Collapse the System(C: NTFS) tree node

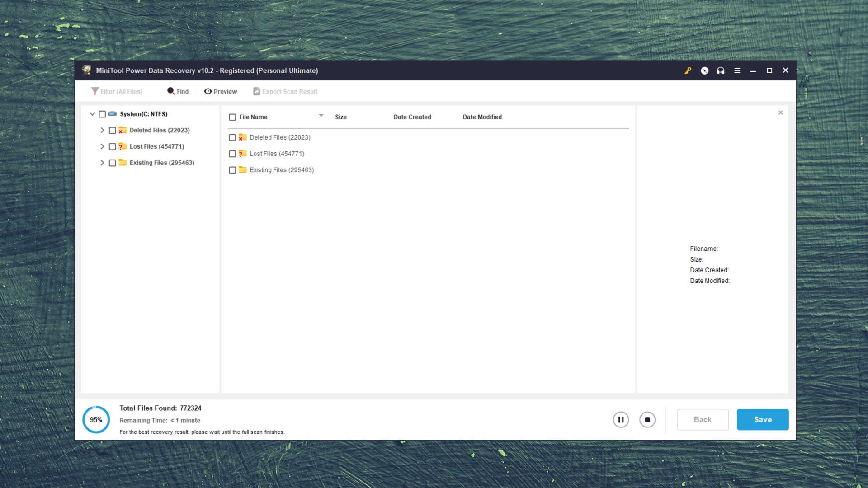92,114
